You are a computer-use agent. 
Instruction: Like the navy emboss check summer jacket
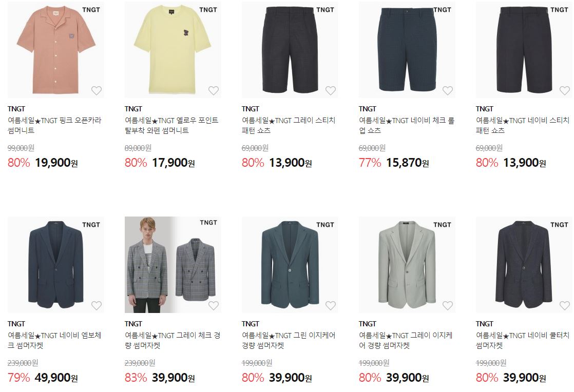click(x=97, y=305)
